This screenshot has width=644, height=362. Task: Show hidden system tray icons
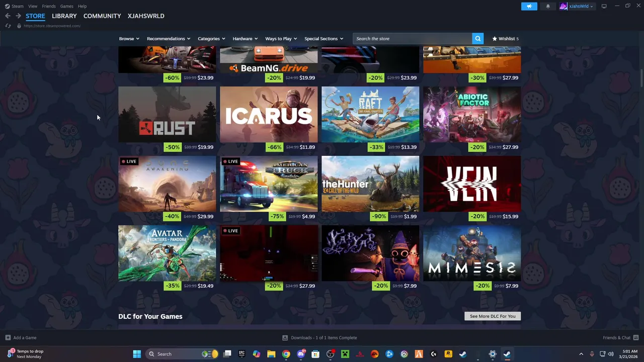pos(581,354)
